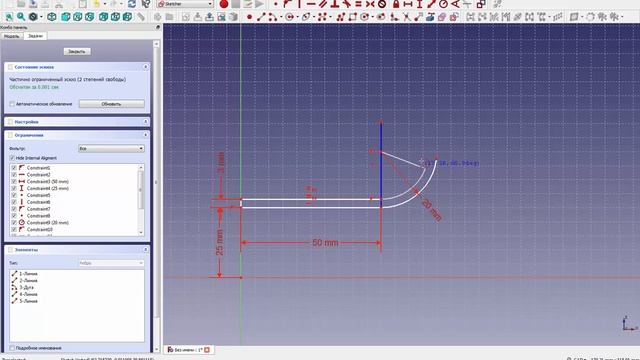
Task: Apply angle constraint tool
Action: [x=455, y=4]
